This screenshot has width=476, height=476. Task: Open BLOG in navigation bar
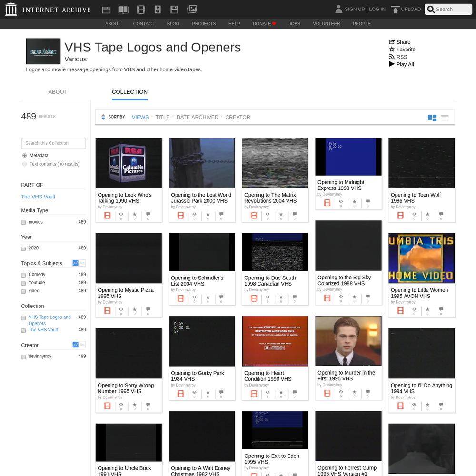(173, 24)
